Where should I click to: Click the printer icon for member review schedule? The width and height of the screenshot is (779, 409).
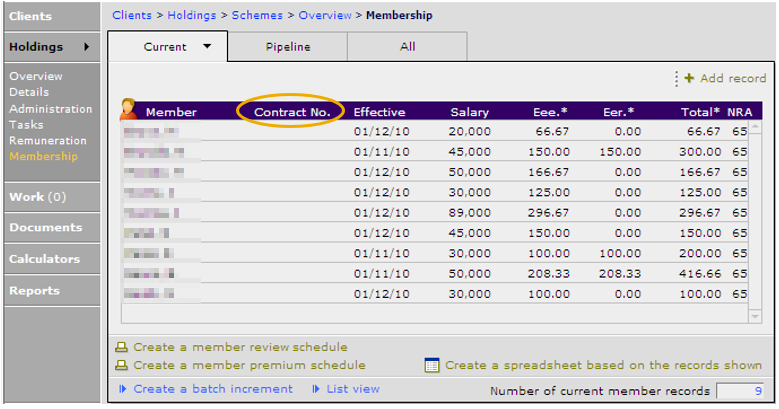pyautogui.click(x=121, y=347)
